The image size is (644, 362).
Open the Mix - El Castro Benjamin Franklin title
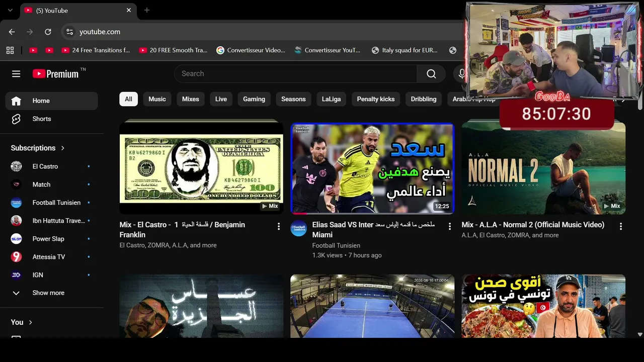(182, 230)
